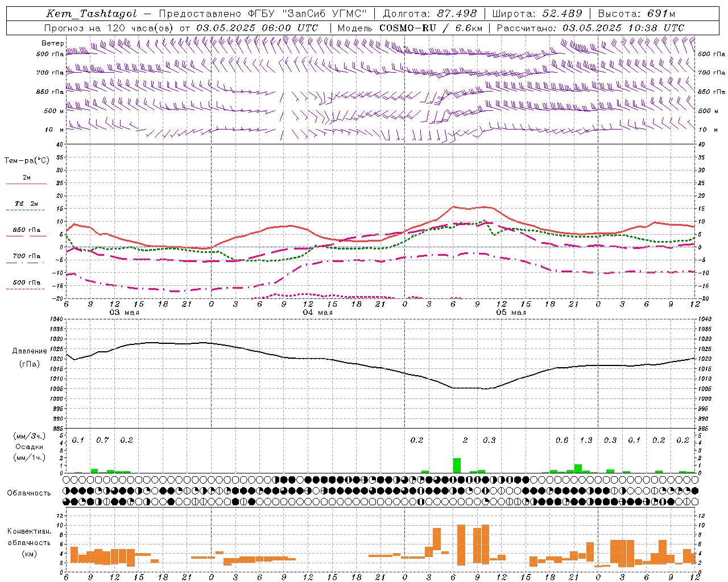Click the Ветер wind panel label
Screen dimensions: 728x582
point(52,43)
